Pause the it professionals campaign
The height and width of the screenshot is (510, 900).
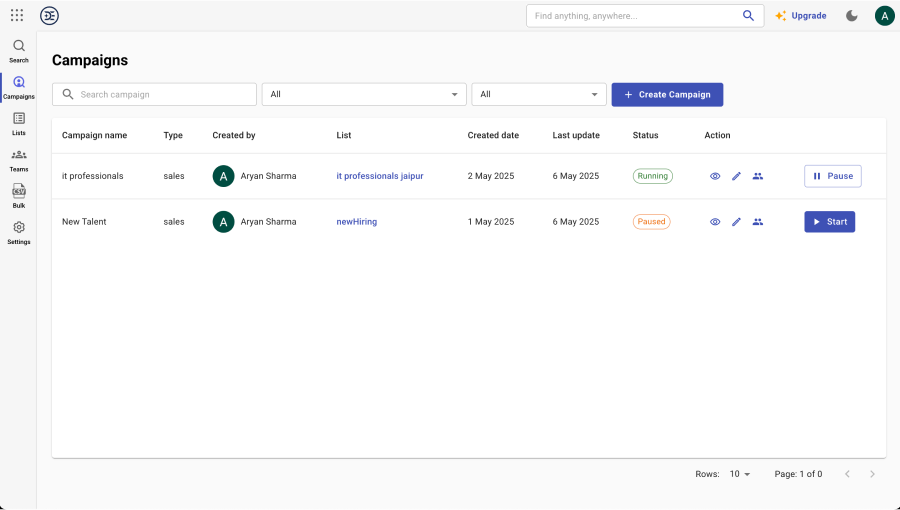click(832, 176)
